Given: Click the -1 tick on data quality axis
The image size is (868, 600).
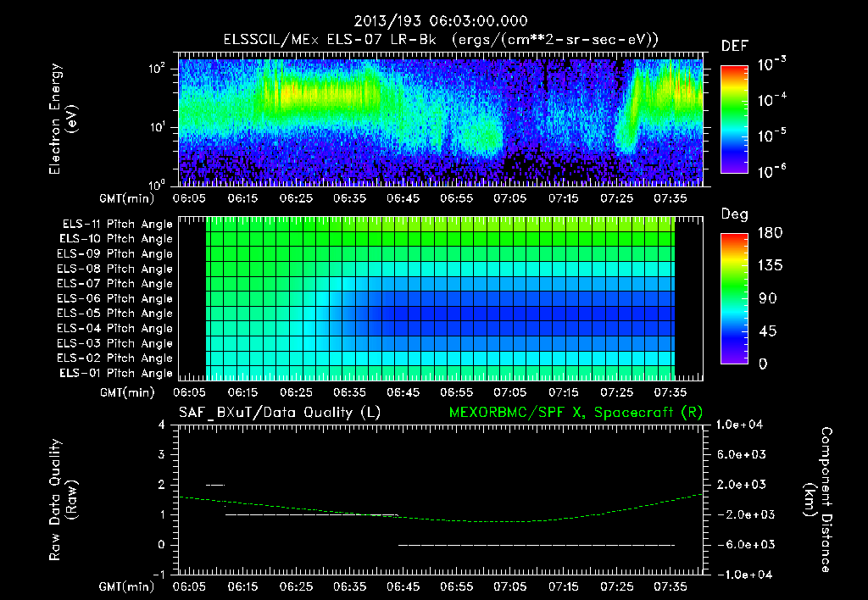Looking at the screenshot, I should (159, 575).
